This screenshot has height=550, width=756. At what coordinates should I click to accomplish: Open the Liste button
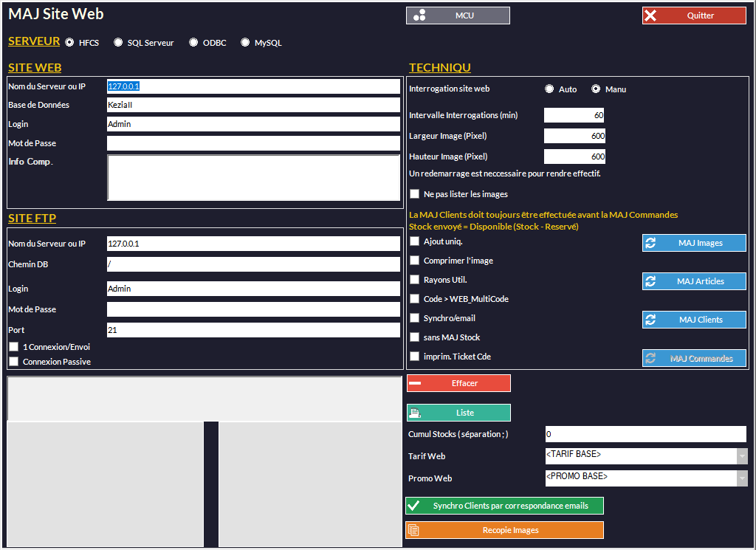click(458, 413)
